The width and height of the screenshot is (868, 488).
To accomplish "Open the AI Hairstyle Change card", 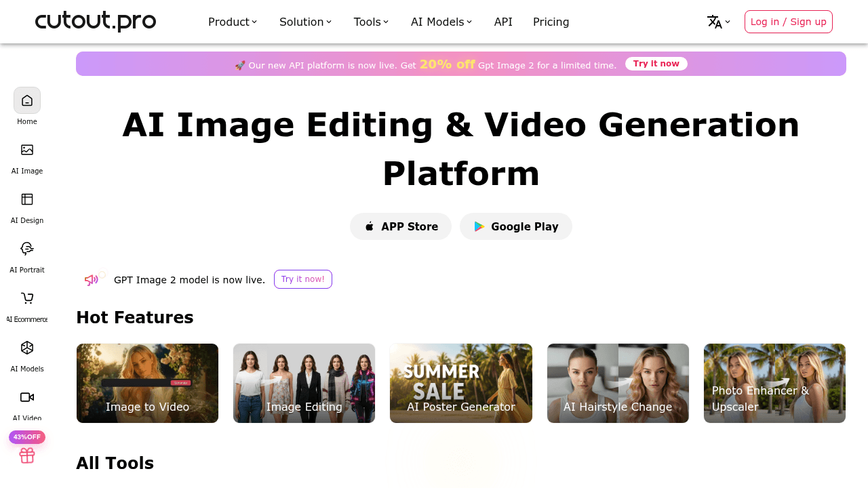I will [x=618, y=383].
